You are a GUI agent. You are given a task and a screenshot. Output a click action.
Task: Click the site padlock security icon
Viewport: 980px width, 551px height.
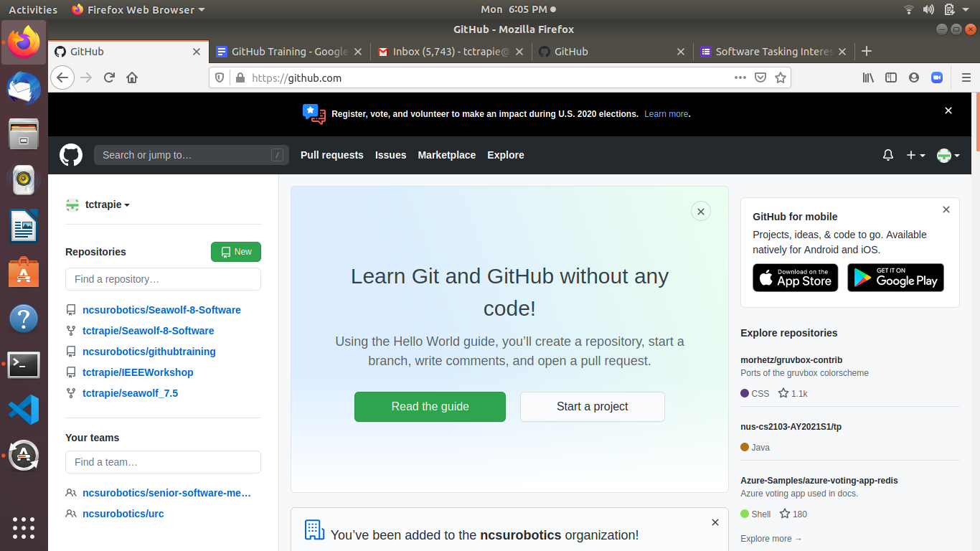pyautogui.click(x=240, y=77)
